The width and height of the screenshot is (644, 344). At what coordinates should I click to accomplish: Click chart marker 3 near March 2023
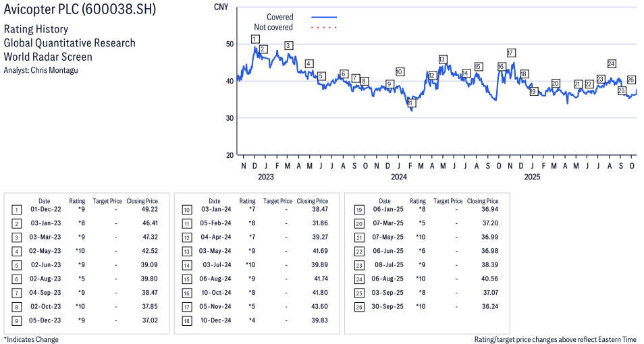[288, 46]
